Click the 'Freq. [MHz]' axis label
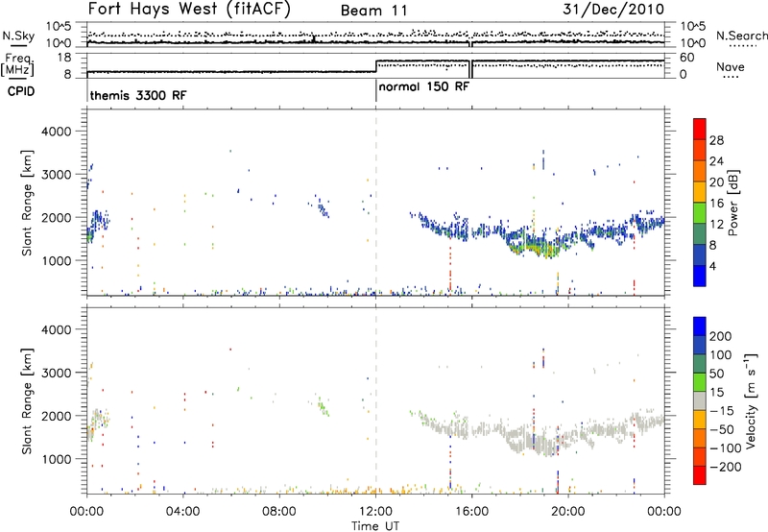The height and width of the screenshot is (532, 768). [17, 64]
